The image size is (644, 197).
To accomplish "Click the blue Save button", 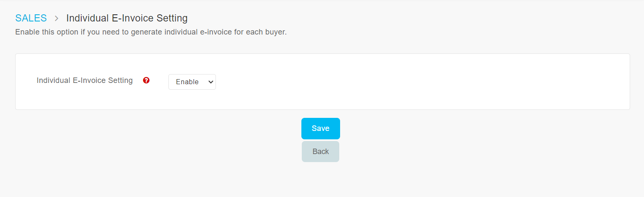I will (321, 128).
